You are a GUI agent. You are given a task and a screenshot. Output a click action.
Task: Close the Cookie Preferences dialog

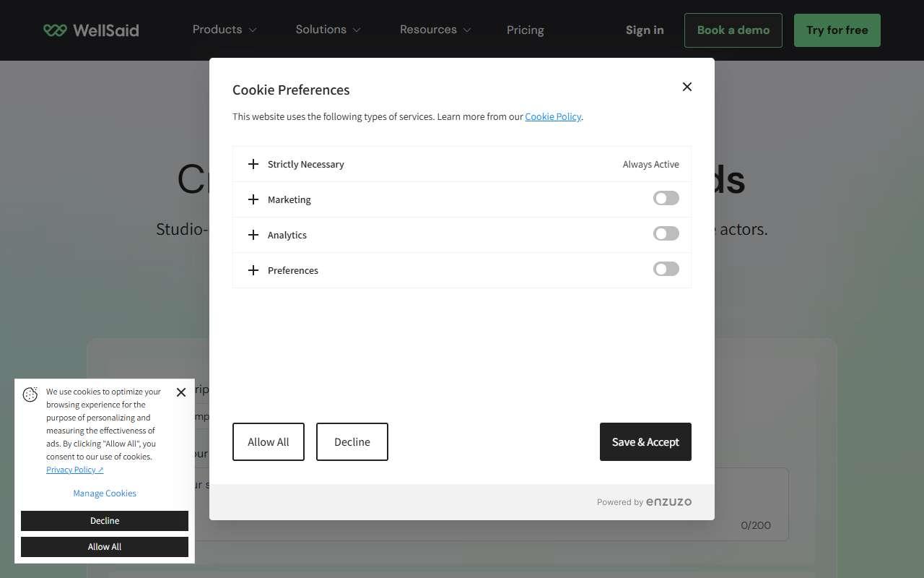point(687,87)
